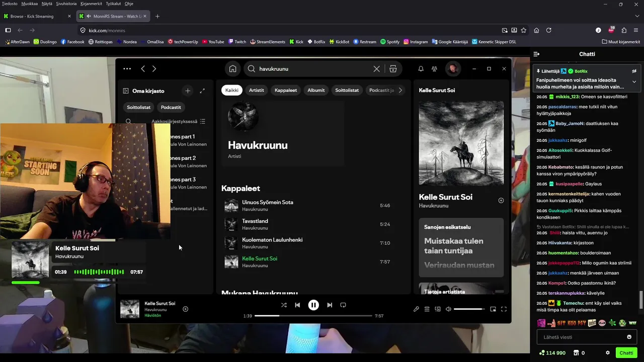Select the Kappaleet filter chip
Image resolution: width=644 pixels, height=362 pixels.
286,90
